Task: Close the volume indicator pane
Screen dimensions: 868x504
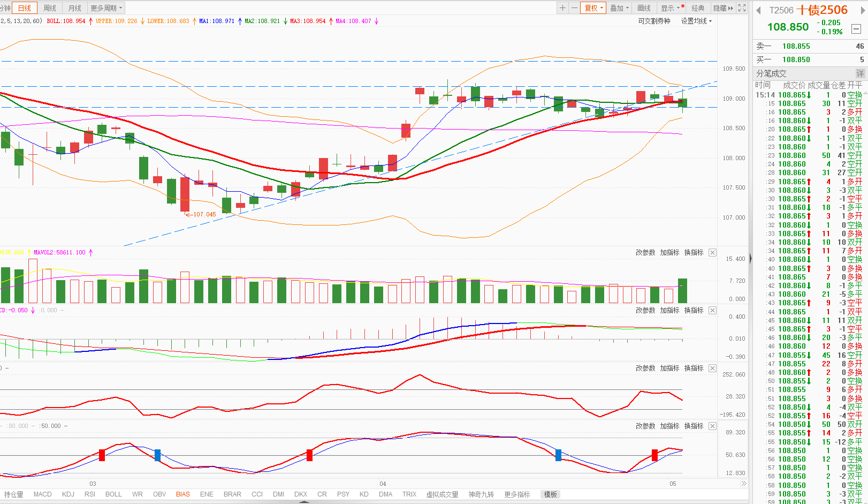Action: (x=712, y=252)
